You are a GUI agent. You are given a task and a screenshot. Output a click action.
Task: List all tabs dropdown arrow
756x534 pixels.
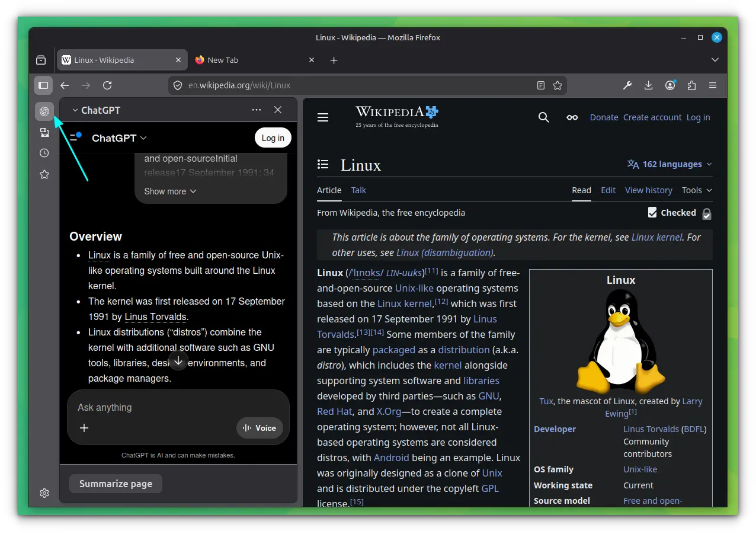(x=715, y=60)
